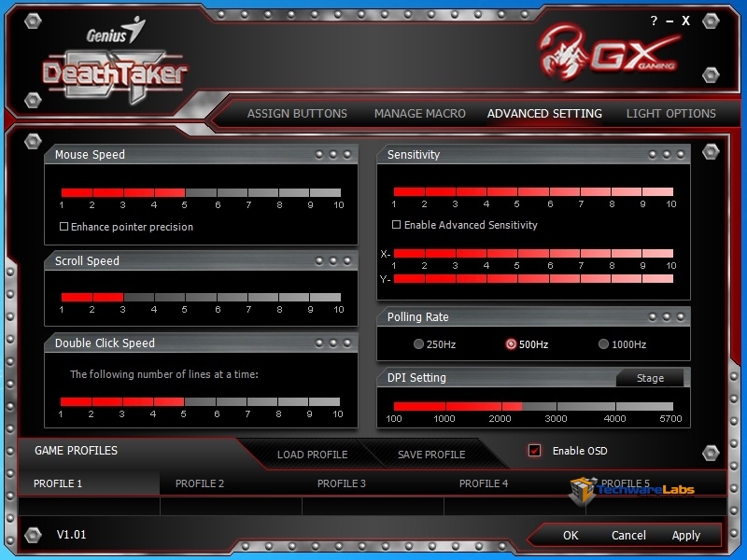747x560 pixels.
Task: Click the V1.01 version text
Action: [72, 534]
